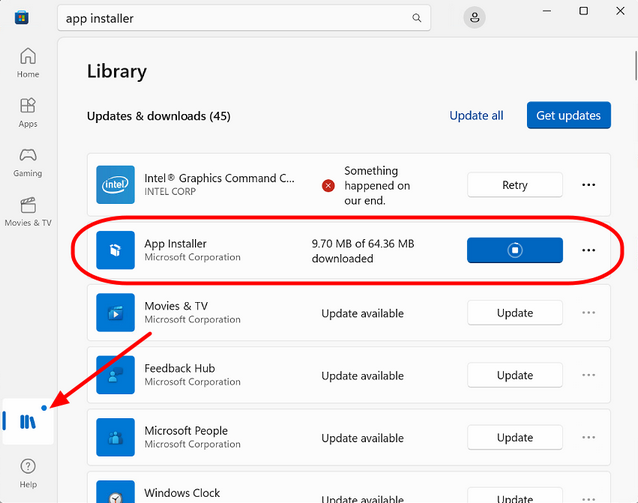Open the Home section in sidebar

point(28,63)
